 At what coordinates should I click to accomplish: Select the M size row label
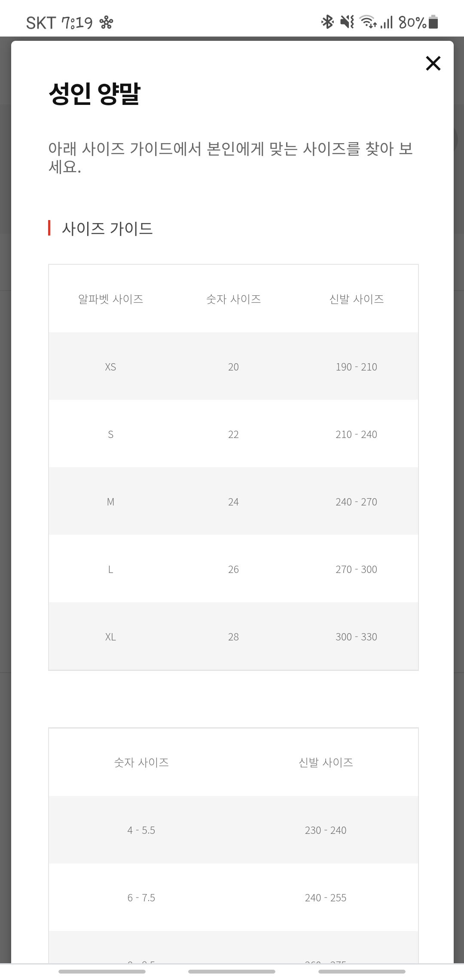point(110,502)
